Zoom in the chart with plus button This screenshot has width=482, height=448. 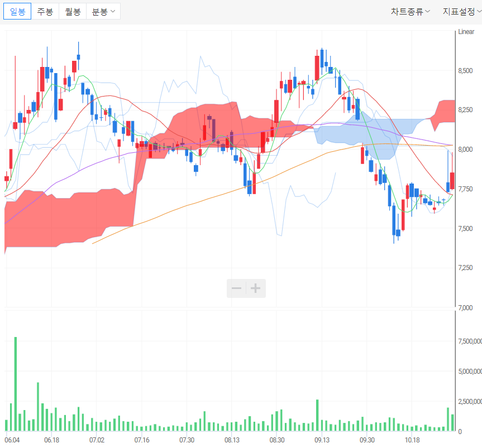[255, 288]
